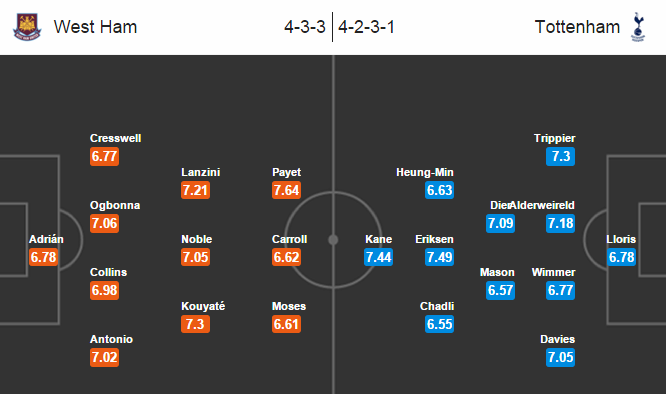
Task: Open the Tottenham team name link
Action: [577, 27]
